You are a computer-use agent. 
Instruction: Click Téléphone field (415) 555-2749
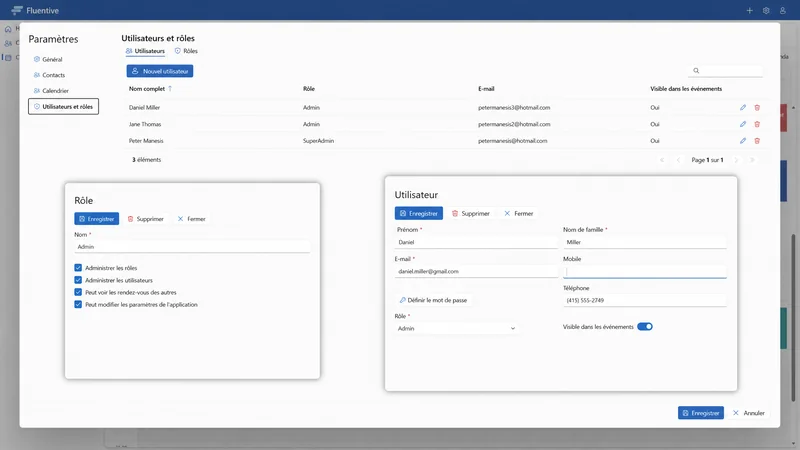[x=644, y=301]
